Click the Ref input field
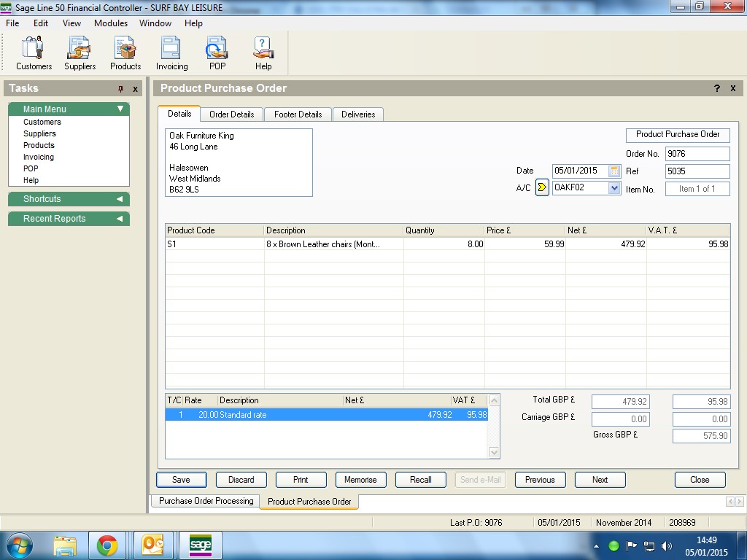 pyautogui.click(x=697, y=171)
